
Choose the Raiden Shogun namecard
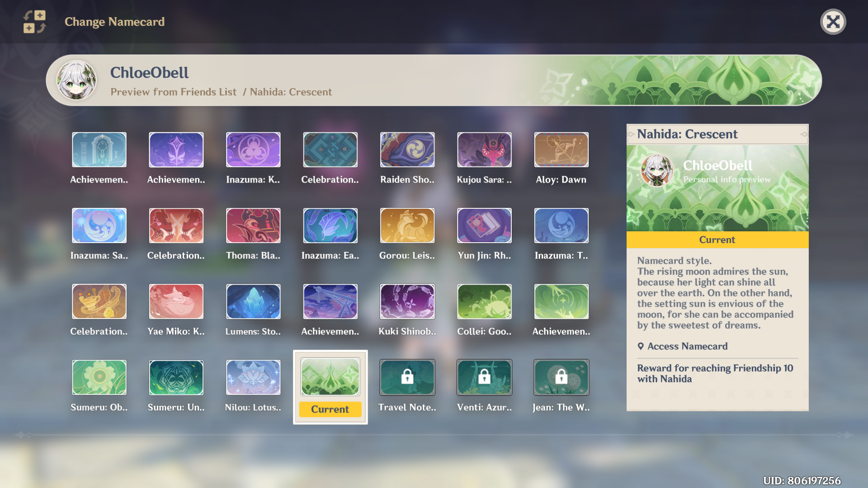[407, 150]
